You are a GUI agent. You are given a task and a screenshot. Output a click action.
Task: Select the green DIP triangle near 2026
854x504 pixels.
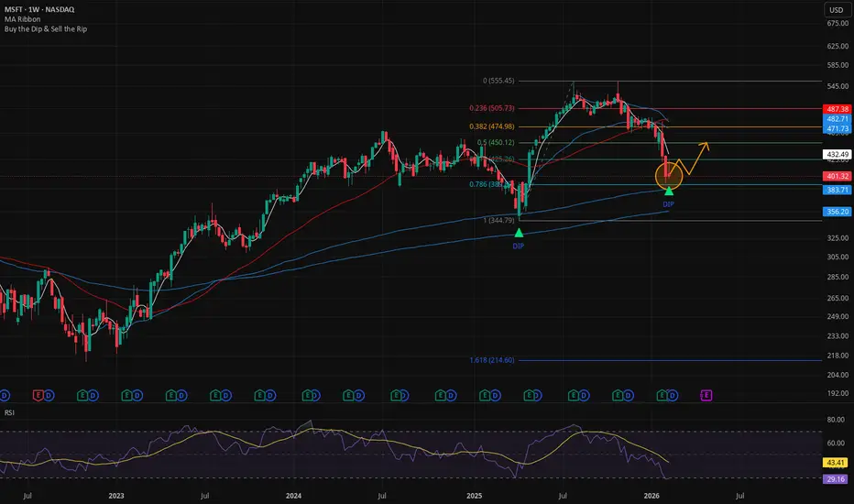point(669,191)
